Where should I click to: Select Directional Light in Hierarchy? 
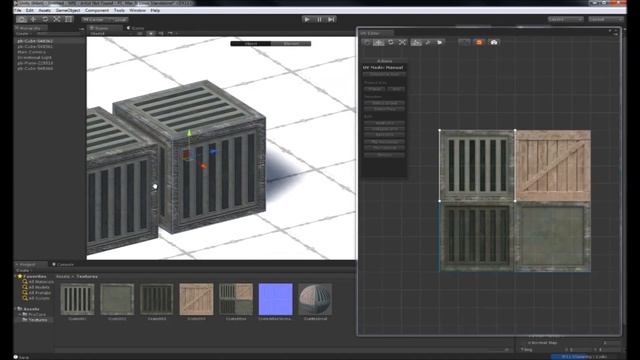35,58
